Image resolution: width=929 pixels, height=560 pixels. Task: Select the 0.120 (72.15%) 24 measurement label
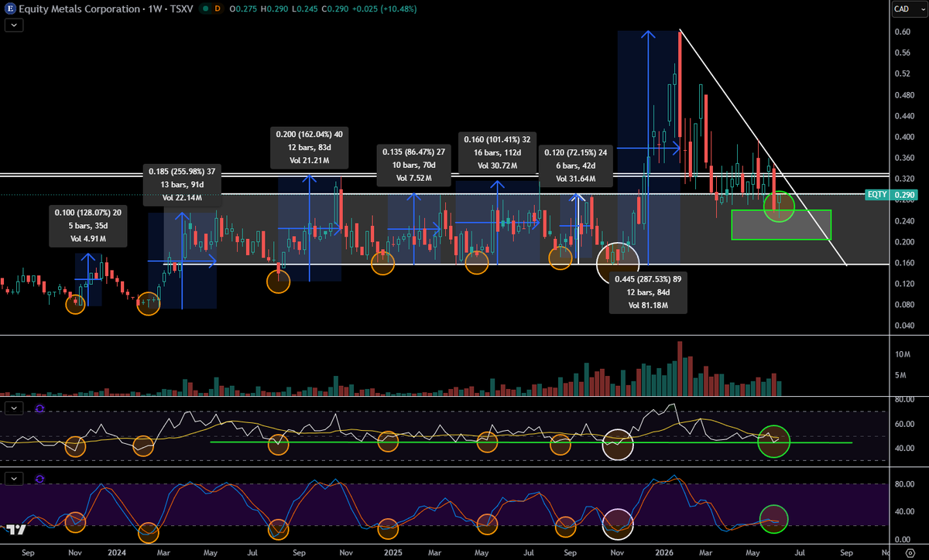click(575, 165)
